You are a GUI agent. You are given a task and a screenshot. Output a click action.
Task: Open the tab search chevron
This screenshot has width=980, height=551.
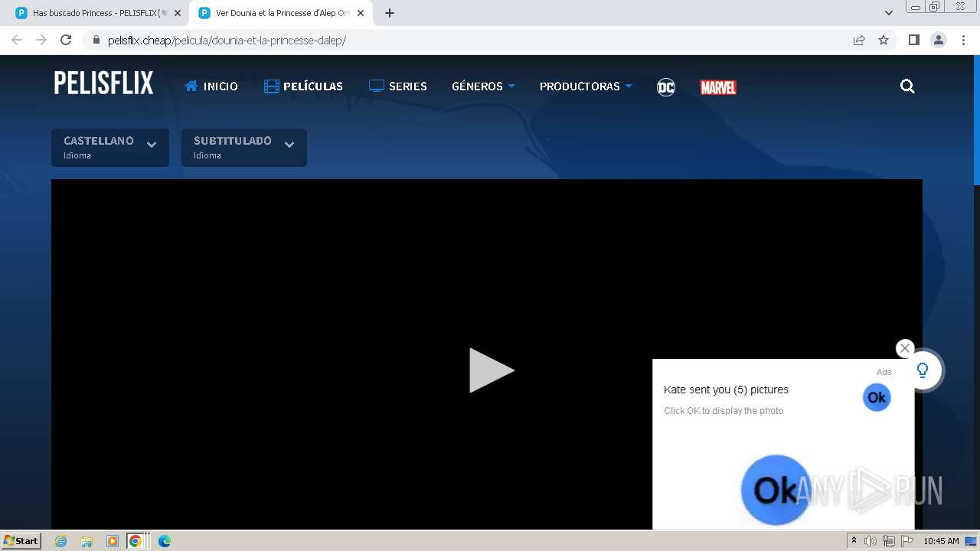[x=888, y=13]
